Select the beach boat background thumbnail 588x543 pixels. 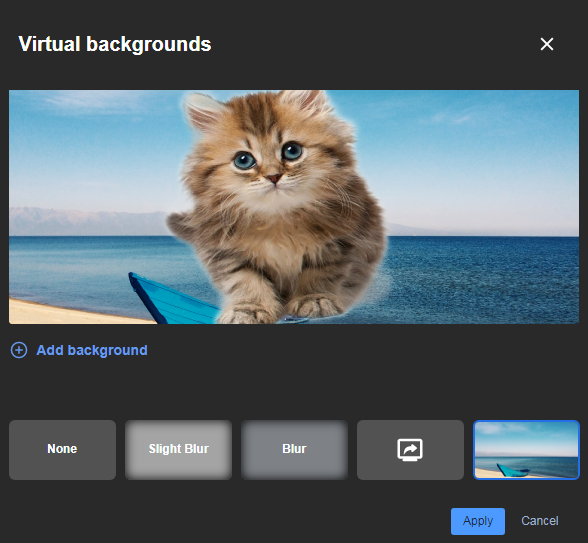[526, 450]
